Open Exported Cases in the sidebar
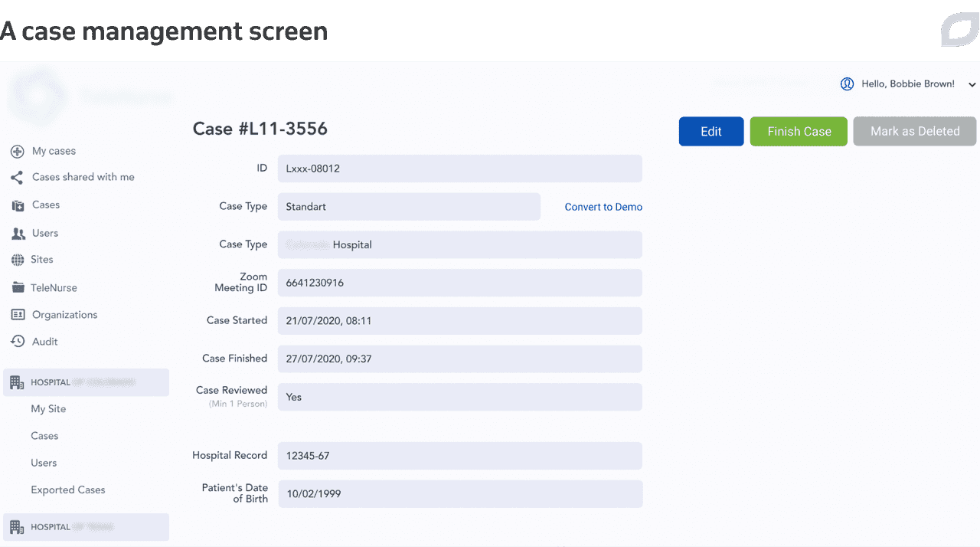The width and height of the screenshot is (980, 547). [x=68, y=490]
